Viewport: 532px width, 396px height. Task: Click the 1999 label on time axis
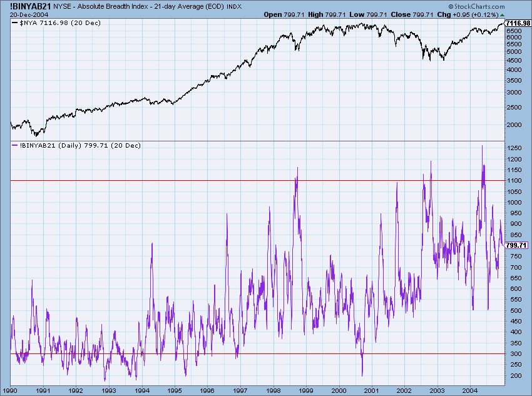tap(307, 390)
